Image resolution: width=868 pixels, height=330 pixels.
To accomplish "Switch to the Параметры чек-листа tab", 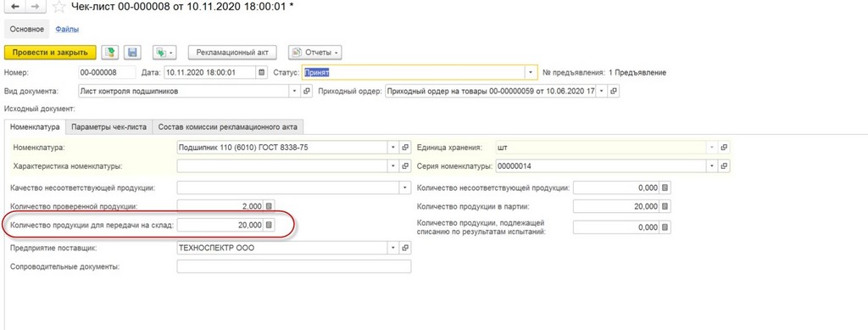I will (109, 126).
